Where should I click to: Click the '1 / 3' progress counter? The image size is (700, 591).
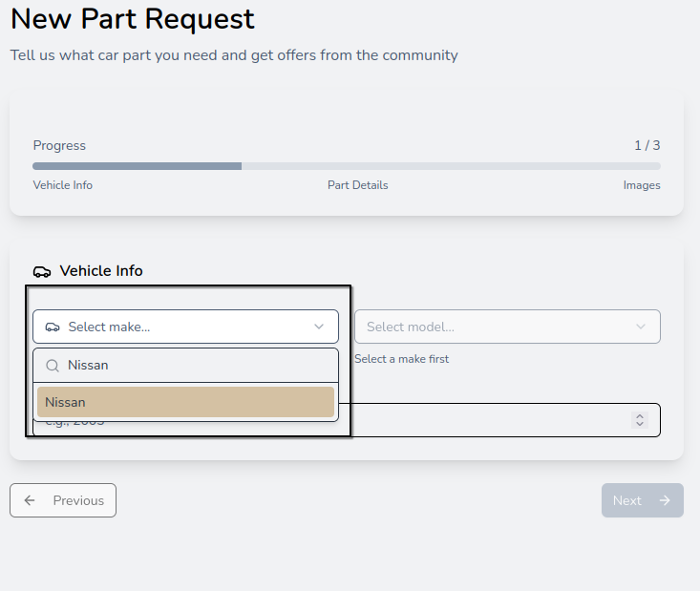(x=647, y=145)
